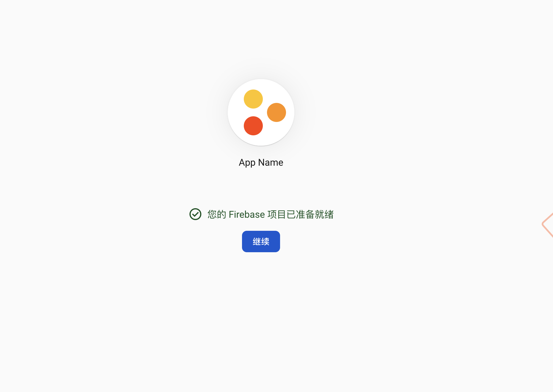Click the 继续 button

point(261,242)
